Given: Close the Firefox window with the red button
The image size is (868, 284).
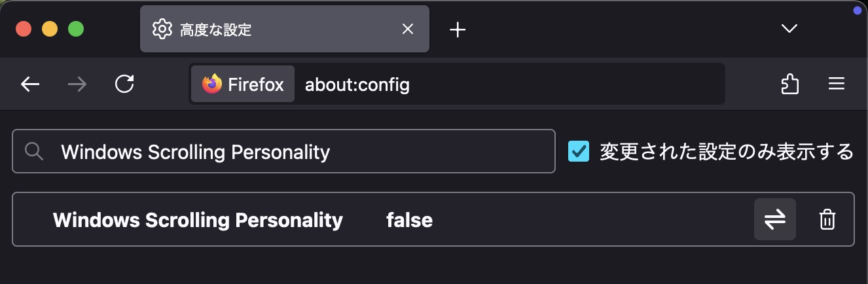Looking at the screenshot, I should coord(24,29).
